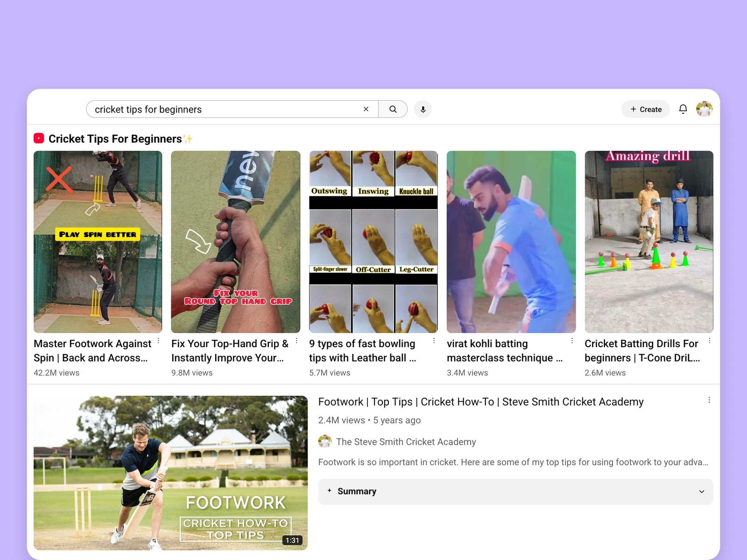Open more options for virat kohli batting masterclass
The width and height of the screenshot is (747, 560).
point(572,341)
